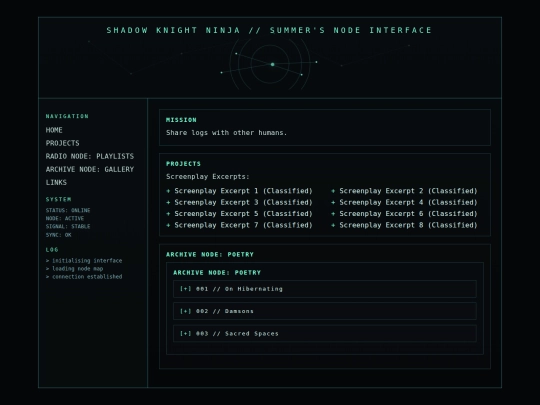The image size is (540, 405).
Task: Click the 'loading node map' log entry
Action: click(74, 269)
